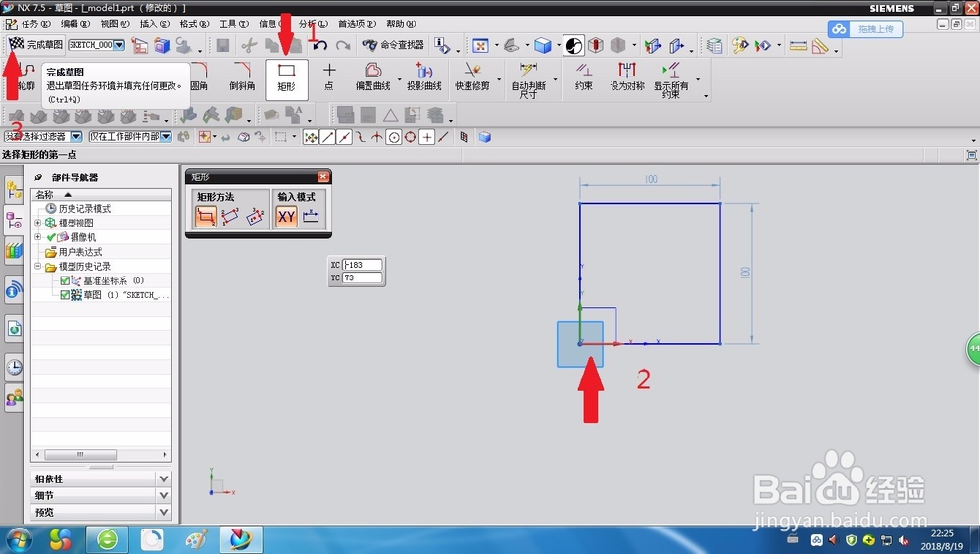Open the History clock sidebar tab
Screen dimensions: 980x554
[x=14, y=367]
